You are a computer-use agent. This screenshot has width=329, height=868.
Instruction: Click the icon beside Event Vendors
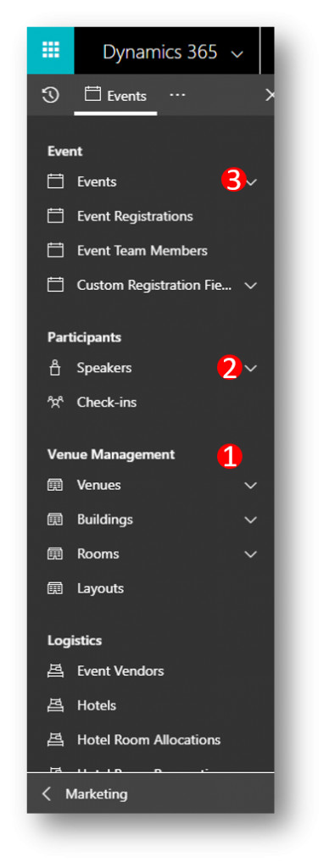tap(55, 671)
